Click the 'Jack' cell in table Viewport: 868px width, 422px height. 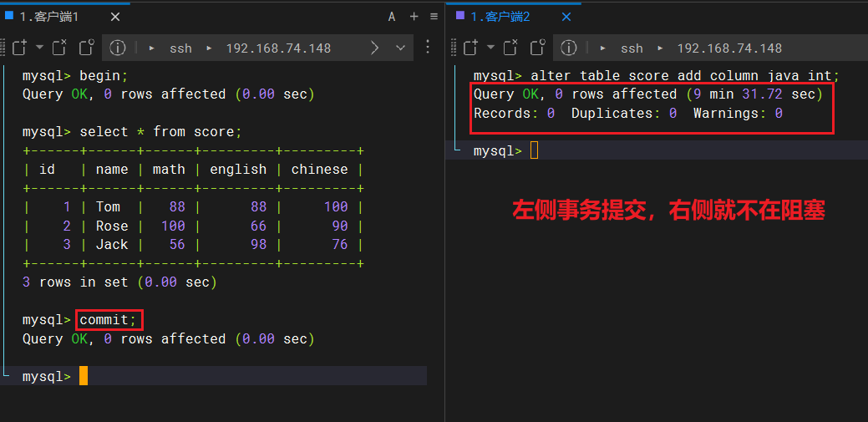coord(112,244)
